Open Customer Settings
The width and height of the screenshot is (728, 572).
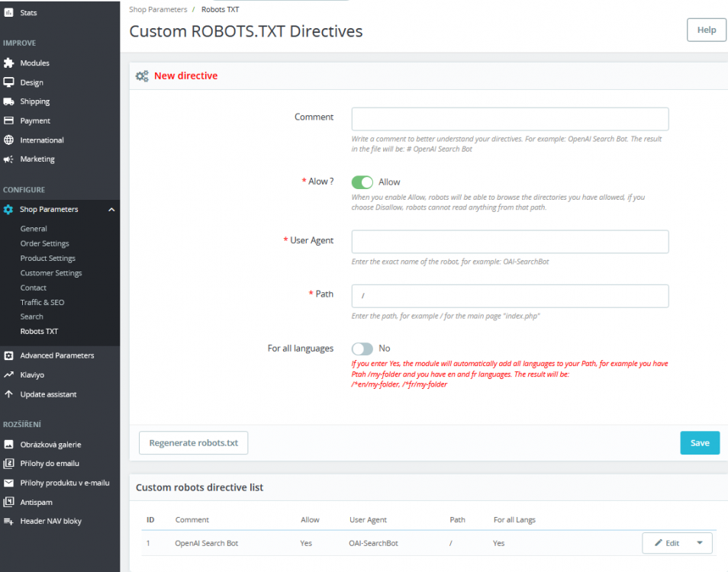pyautogui.click(x=51, y=273)
